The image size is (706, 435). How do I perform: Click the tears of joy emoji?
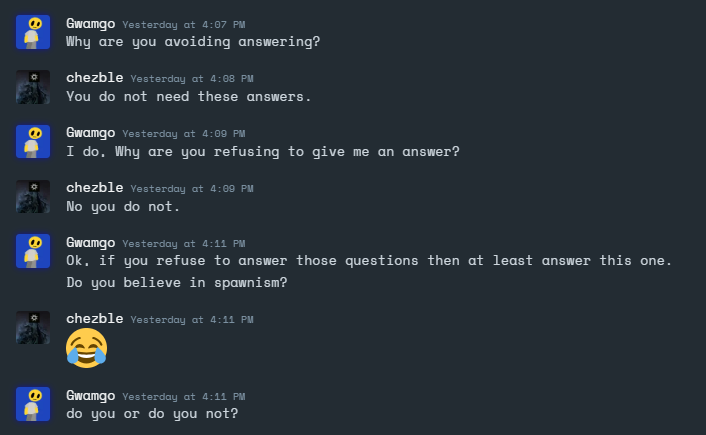tap(86, 348)
